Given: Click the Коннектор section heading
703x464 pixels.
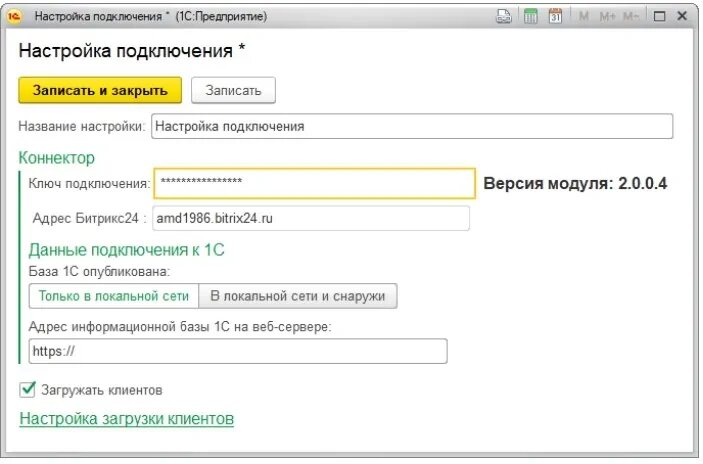Looking at the screenshot, I should coord(56,158).
